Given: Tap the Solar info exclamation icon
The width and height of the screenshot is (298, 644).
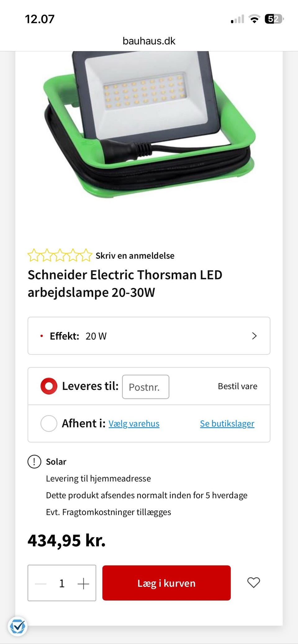Looking at the screenshot, I should point(34,461).
